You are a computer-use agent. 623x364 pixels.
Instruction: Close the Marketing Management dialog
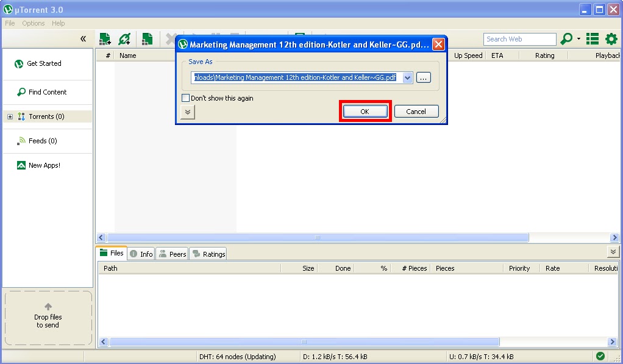(438, 44)
